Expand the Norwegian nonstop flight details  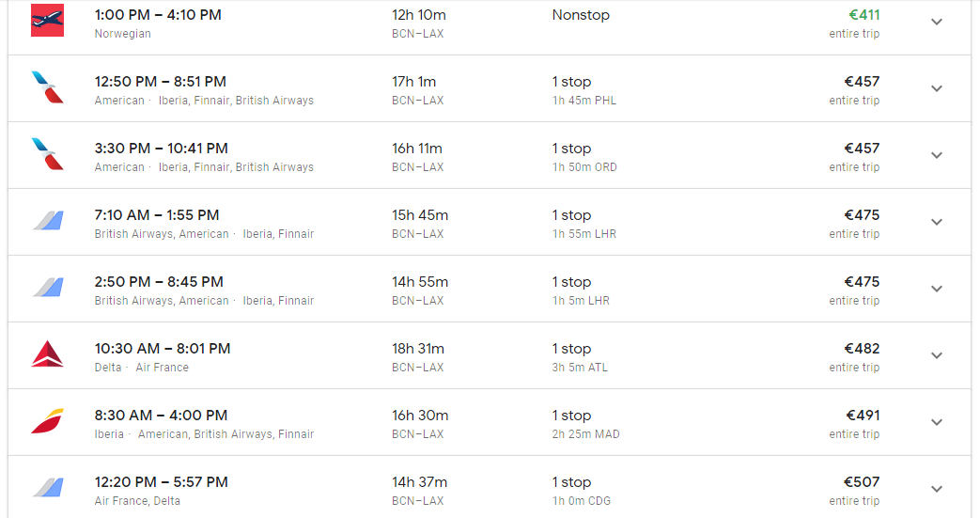pyautogui.click(x=936, y=22)
